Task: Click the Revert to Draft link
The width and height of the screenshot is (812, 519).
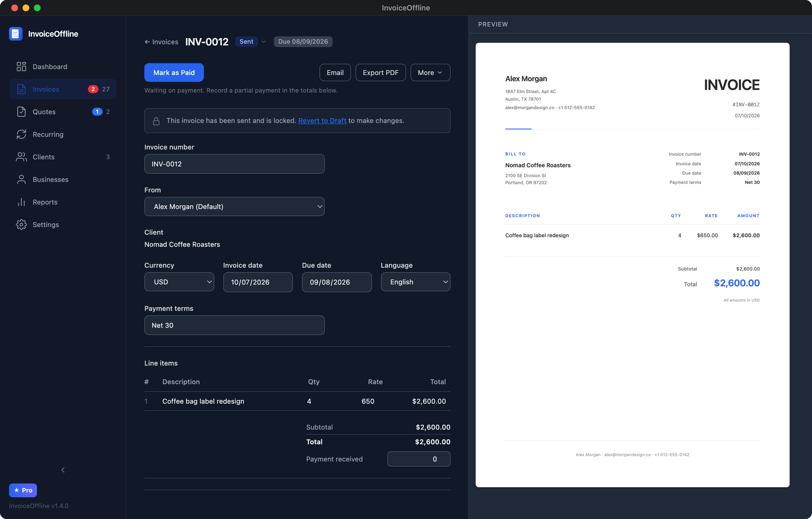Action: 322,121
